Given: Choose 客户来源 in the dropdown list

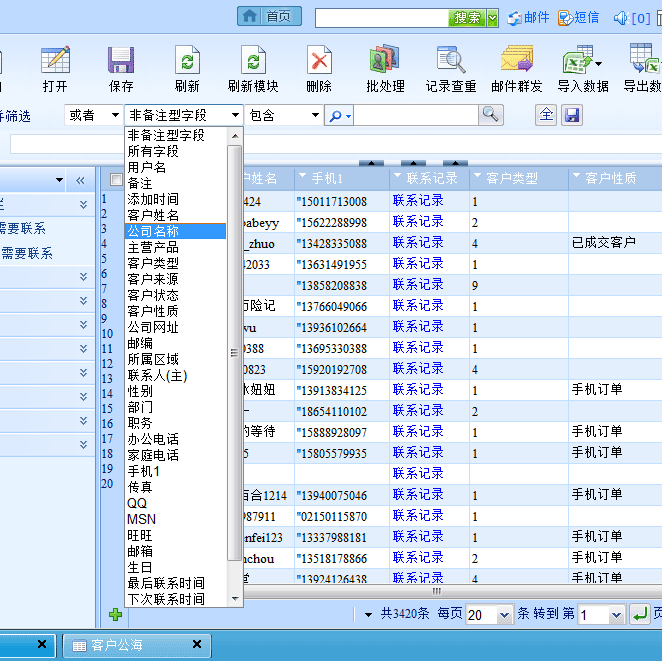Looking at the screenshot, I should tap(175, 279).
